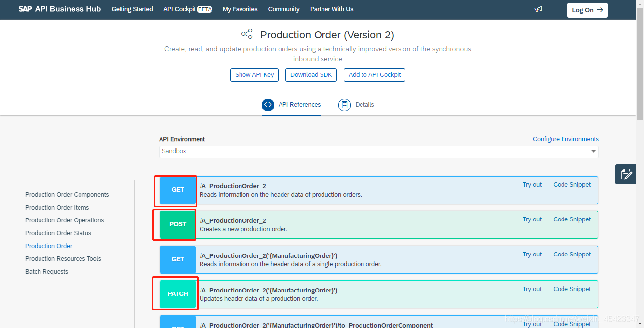Click the share icon beside Production Order title
Screen dimensions: 644x328
[x=247, y=34]
